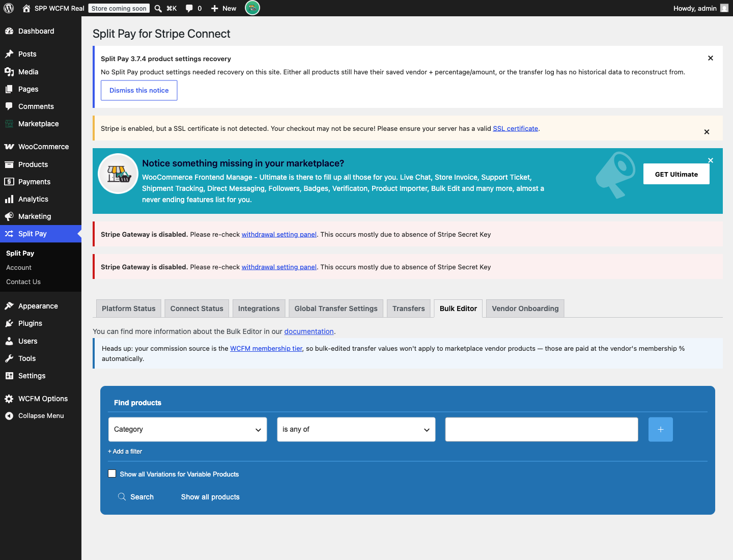733x560 pixels.
Task: Click the green round avatar icon in admin bar
Action: click(252, 8)
